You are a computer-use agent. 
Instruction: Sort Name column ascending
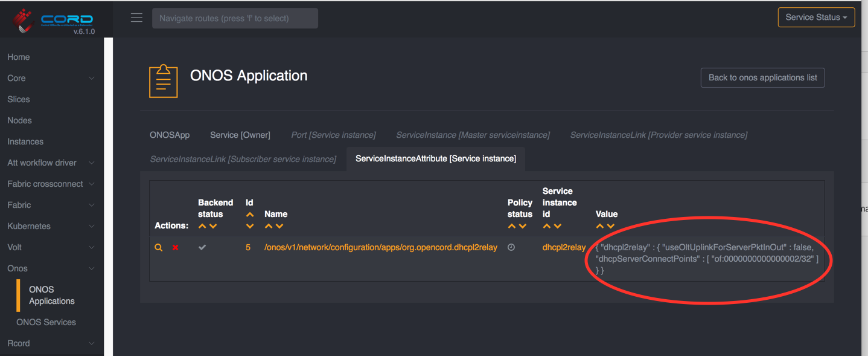click(269, 226)
